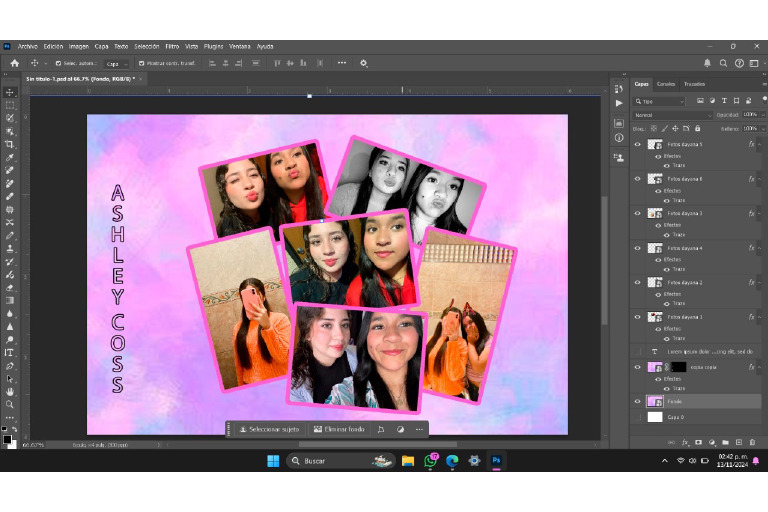Open the three-dots more align options
This screenshot has height=512, width=768.
pos(342,63)
